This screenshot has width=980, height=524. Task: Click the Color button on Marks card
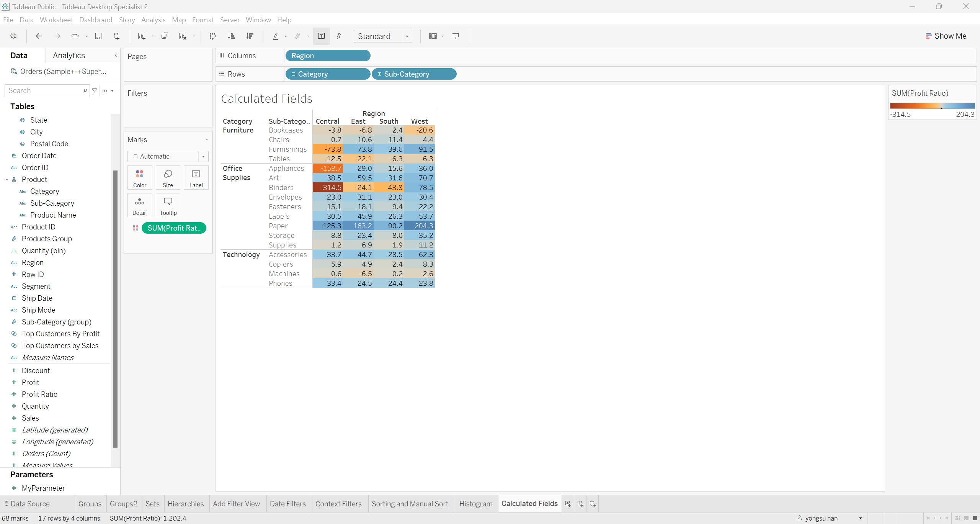click(x=140, y=178)
